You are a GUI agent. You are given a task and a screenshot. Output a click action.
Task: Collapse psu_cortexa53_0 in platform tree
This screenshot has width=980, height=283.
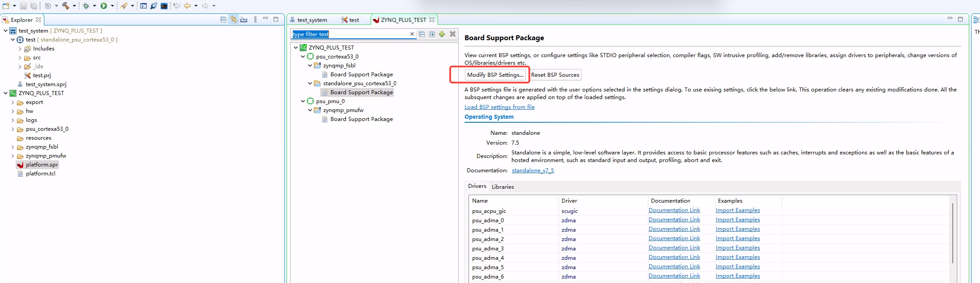[x=303, y=57]
